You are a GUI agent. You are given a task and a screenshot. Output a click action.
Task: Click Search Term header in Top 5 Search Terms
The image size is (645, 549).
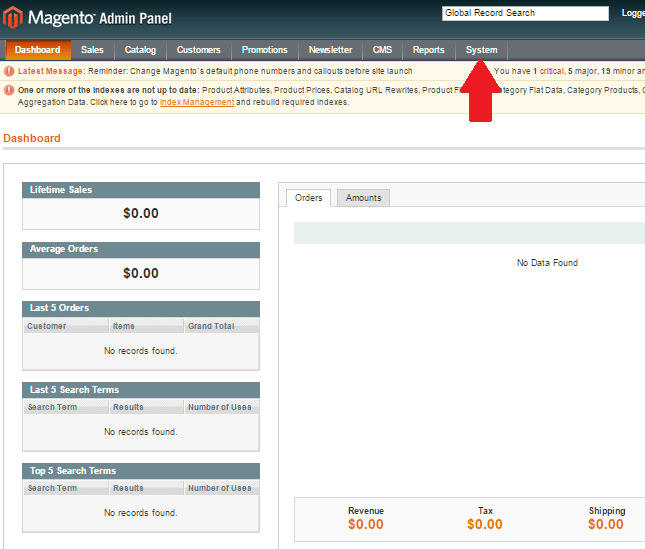[x=66, y=488]
